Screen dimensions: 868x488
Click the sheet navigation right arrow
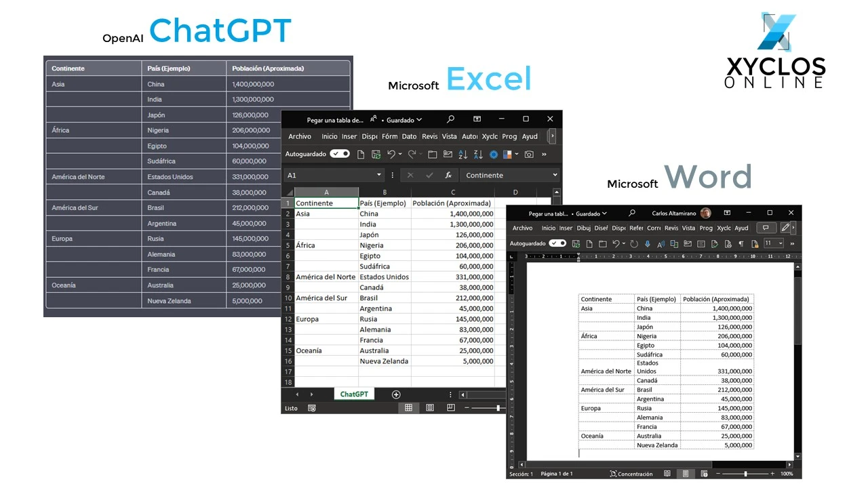pyautogui.click(x=311, y=394)
